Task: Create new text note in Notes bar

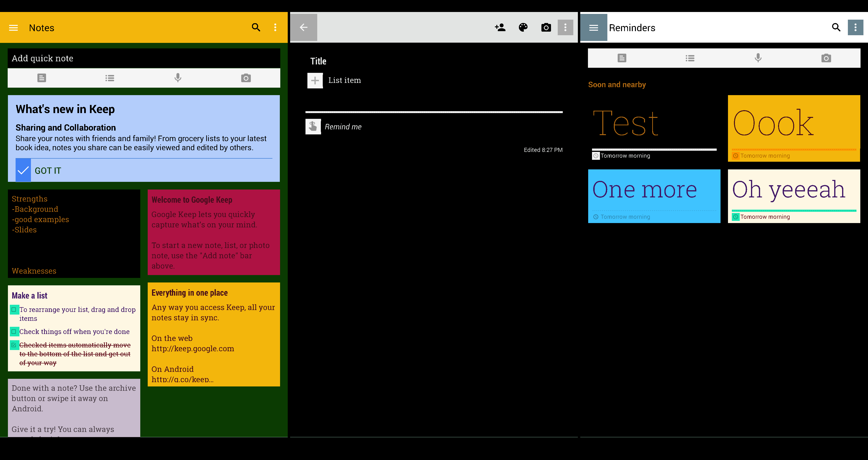Action: 42,78
